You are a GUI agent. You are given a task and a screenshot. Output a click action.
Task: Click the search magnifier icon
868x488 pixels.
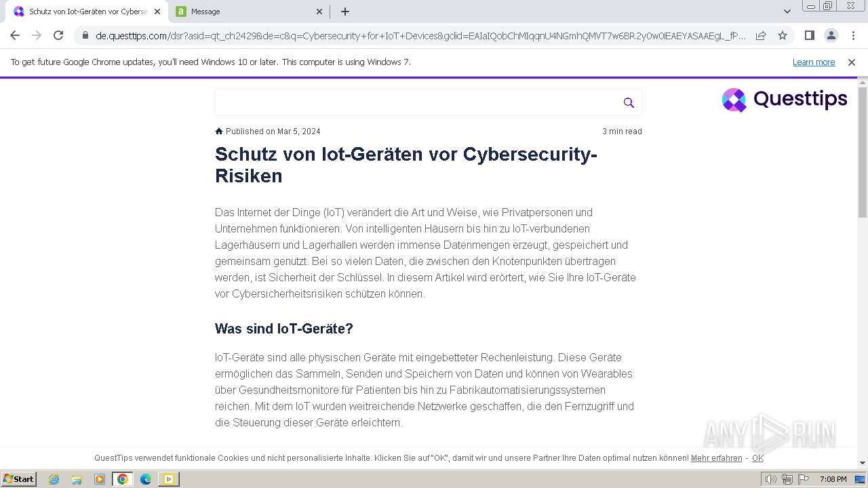click(x=629, y=102)
